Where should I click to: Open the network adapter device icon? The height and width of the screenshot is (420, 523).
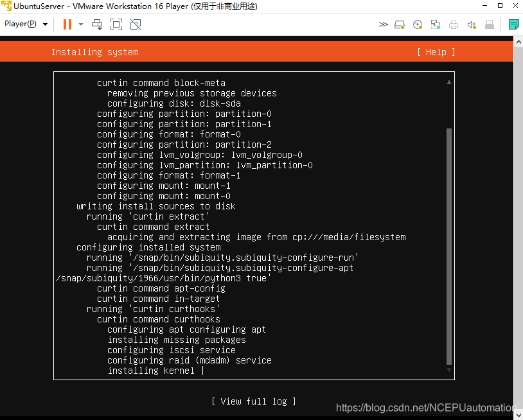[435, 24]
